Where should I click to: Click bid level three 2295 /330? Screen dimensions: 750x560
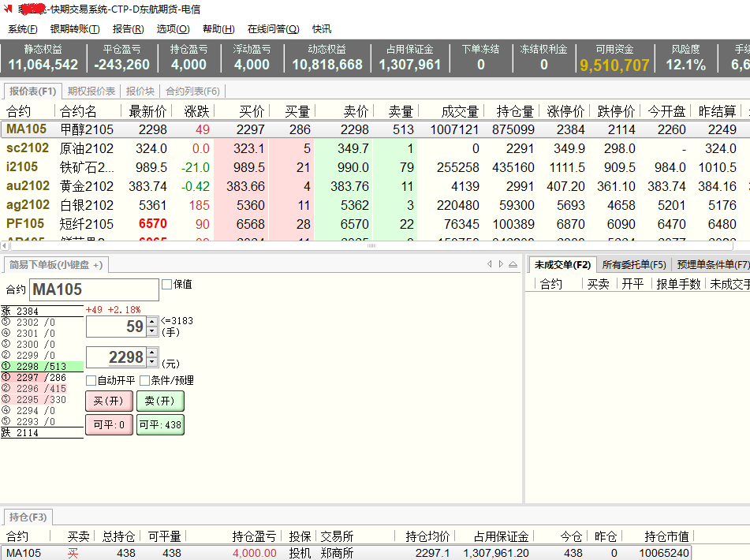point(42,399)
